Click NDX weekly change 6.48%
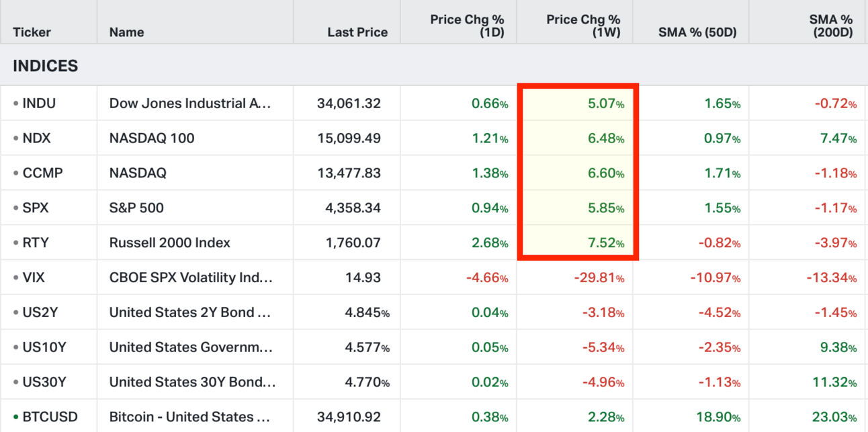The image size is (868, 432). pyautogui.click(x=606, y=138)
